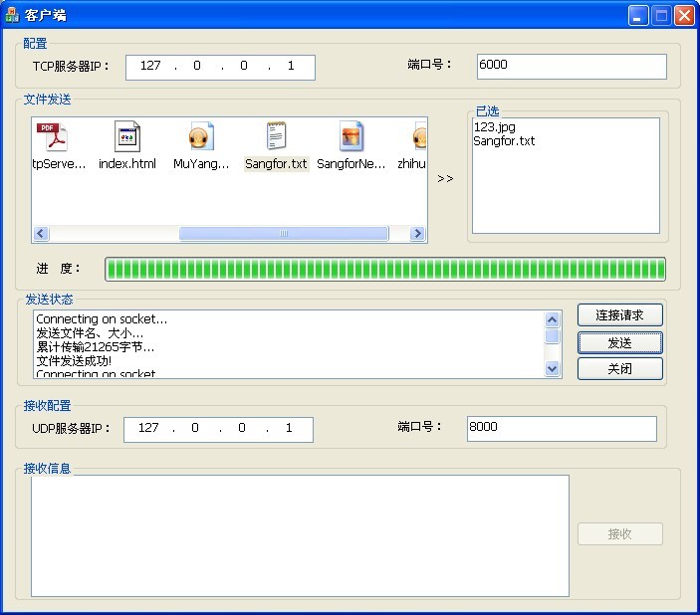Viewport: 700px width, 615px height.
Task: Select the zhihu file icon
Action: 419,136
